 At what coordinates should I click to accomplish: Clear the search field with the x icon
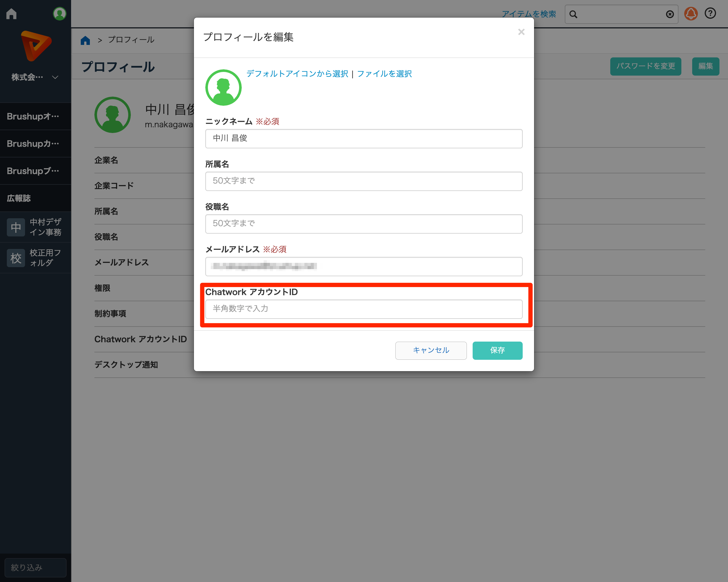670,14
